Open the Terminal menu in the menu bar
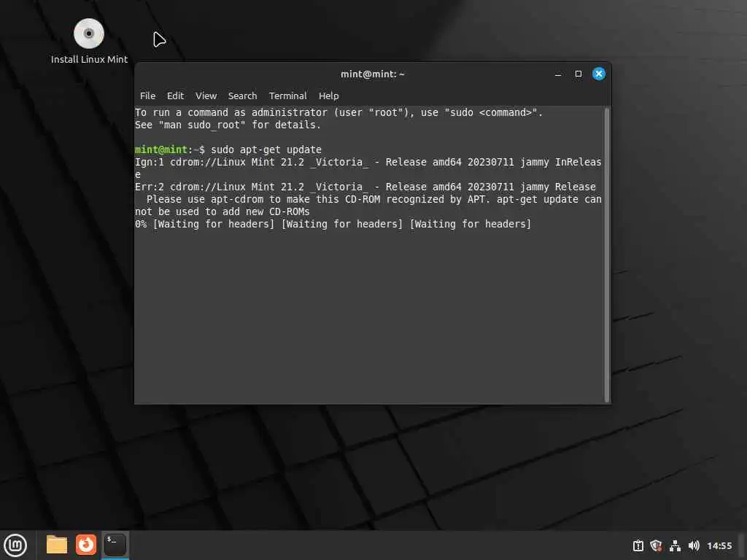Screen dimensions: 747x560 [x=287, y=96]
